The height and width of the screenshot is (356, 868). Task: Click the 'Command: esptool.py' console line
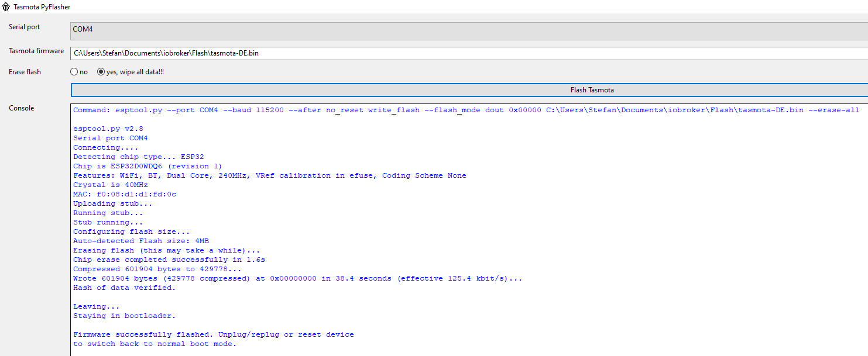466,110
